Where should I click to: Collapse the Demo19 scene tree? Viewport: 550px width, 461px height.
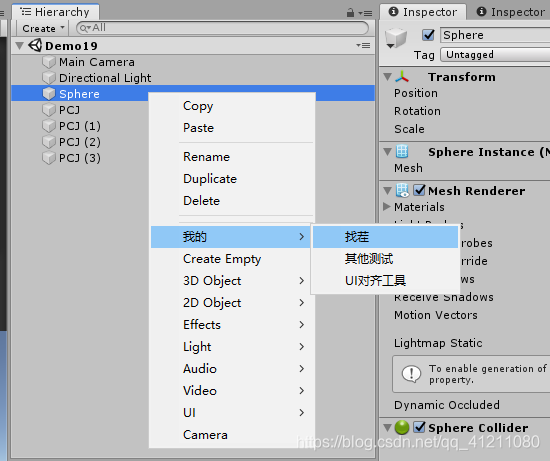(x=20, y=46)
